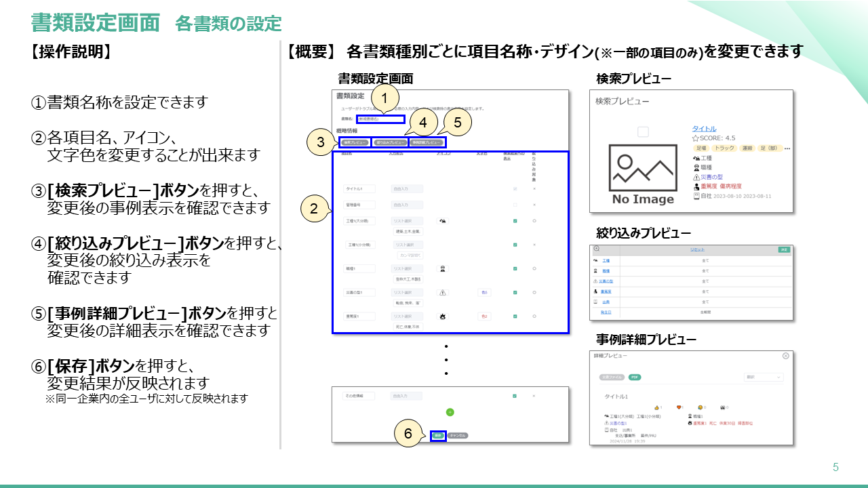This screenshot has height=488, width=868.
Task: Click the worker 職種 icon beside 職種1 row
Action: coord(443,267)
